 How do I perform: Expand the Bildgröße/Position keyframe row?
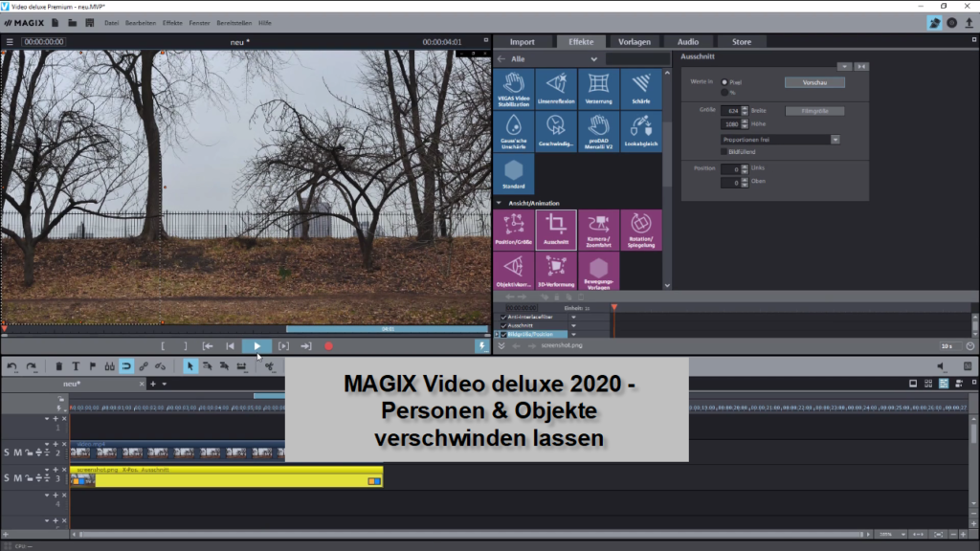click(498, 334)
